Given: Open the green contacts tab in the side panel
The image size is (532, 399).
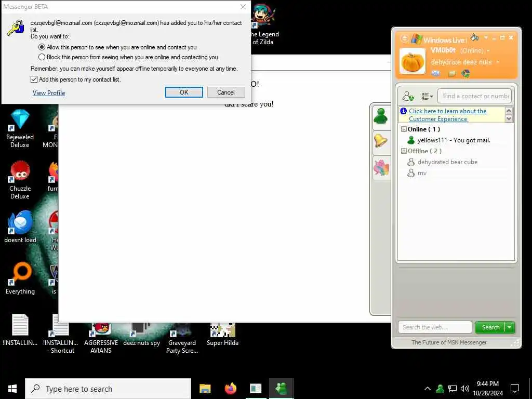Looking at the screenshot, I should click(381, 117).
